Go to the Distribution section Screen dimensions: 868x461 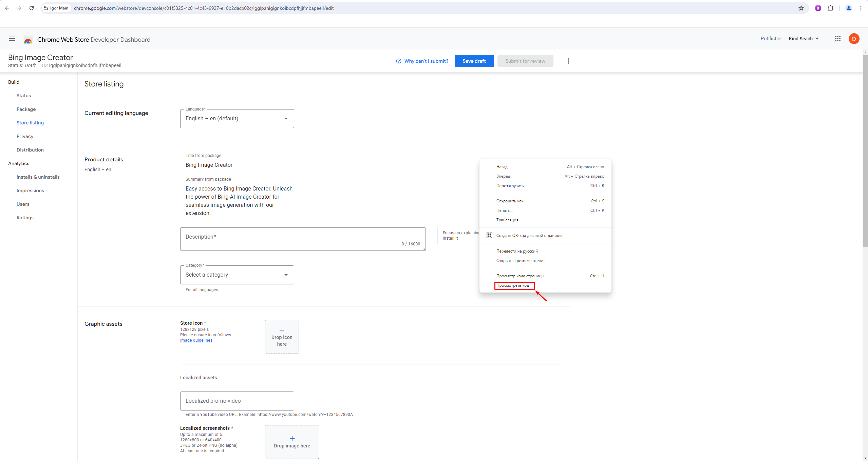(30, 150)
